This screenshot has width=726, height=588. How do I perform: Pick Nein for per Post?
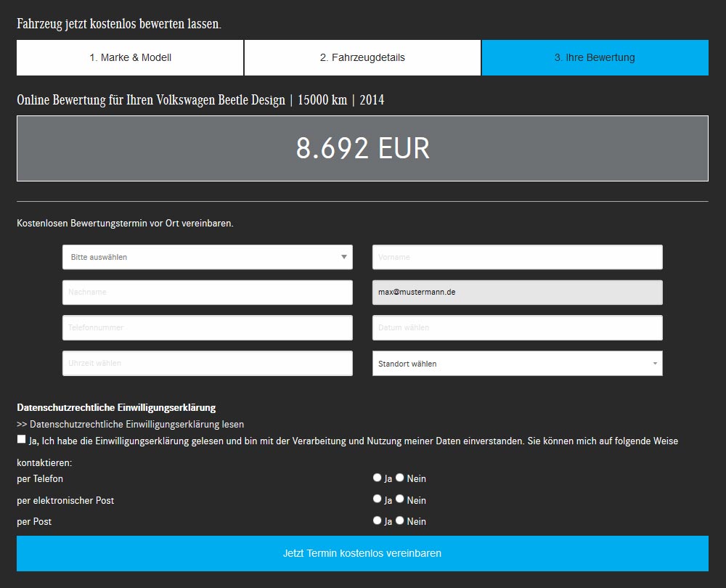(399, 520)
